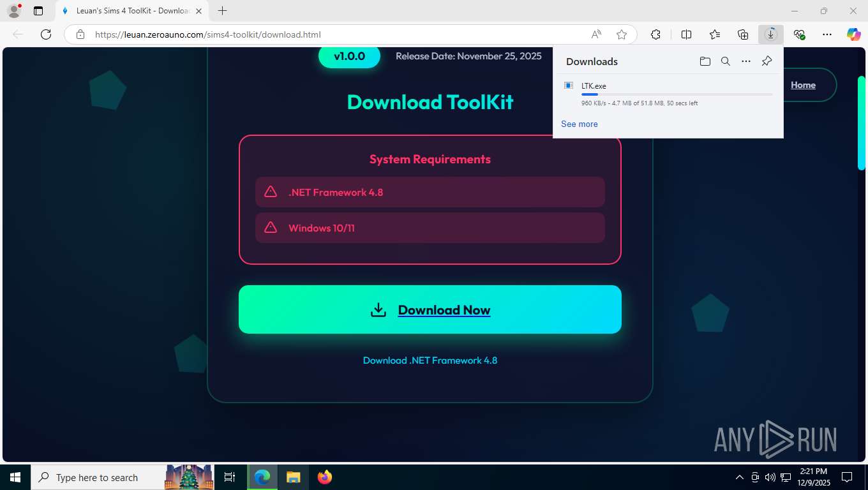Open File Explorer from taskbar
The image size is (868, 490).
click(293, 477)
